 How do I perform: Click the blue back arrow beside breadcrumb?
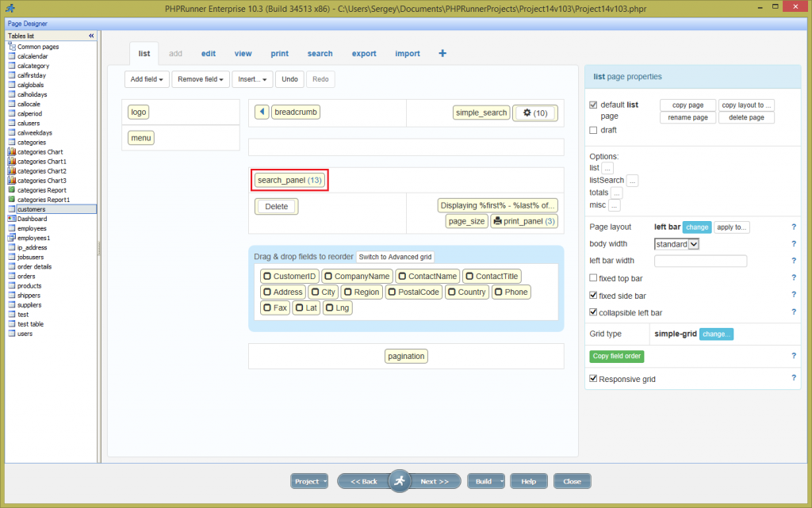tap(262, 112)
